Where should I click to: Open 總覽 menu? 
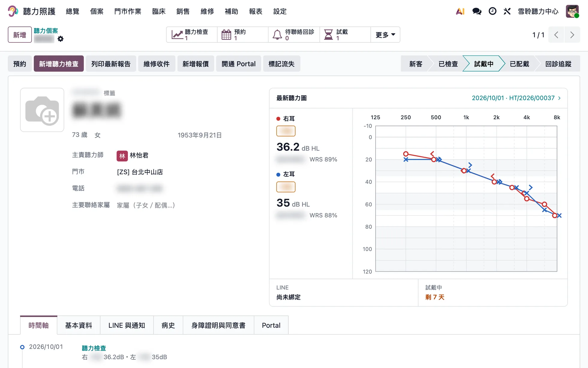click(73, 11)
